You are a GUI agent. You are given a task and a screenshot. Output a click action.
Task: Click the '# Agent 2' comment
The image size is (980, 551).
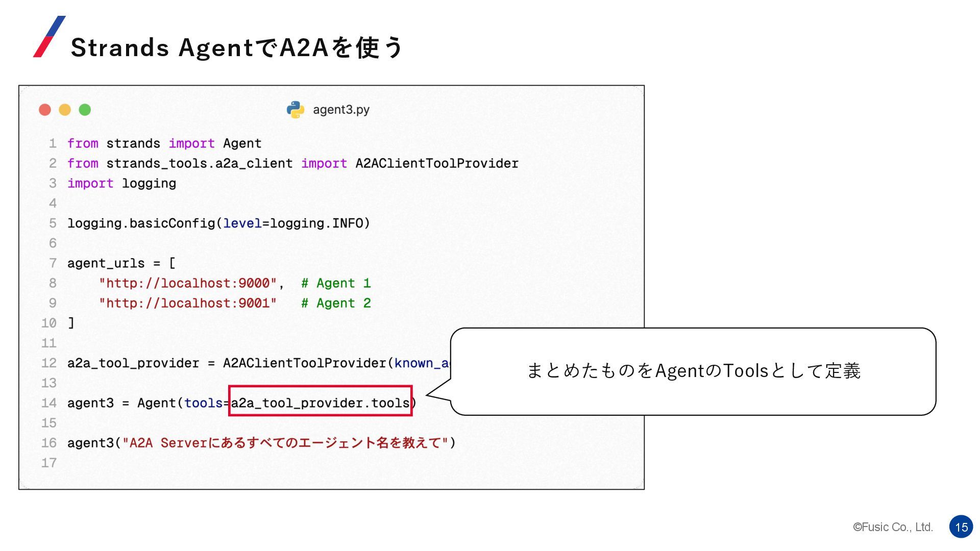coord(336,303)
